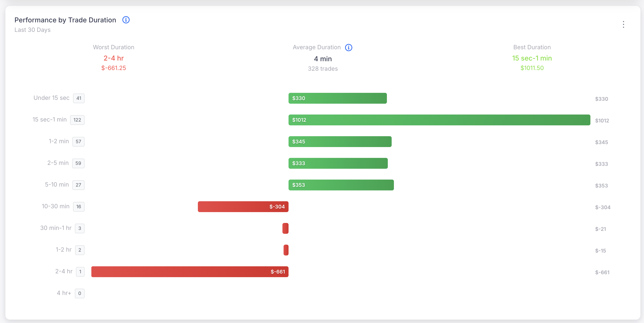The height and width of the screenshot is (323, 644).
Task: Click the Last 30 Days subtitle
Action: [33, 30]
